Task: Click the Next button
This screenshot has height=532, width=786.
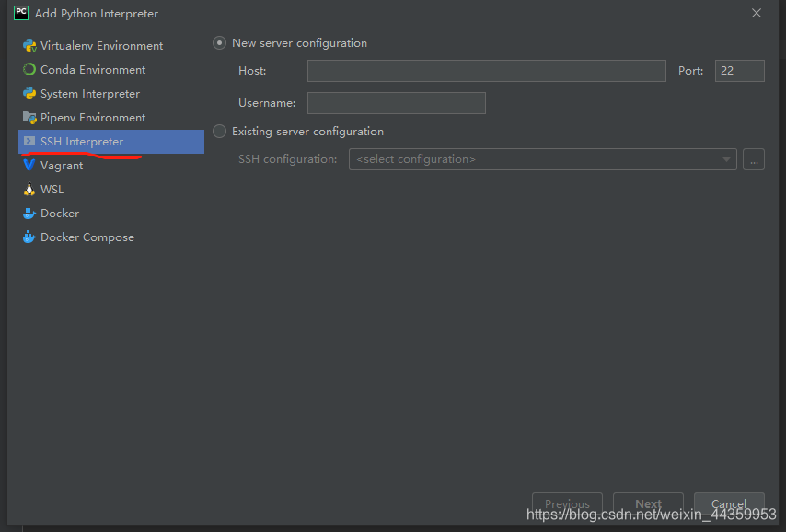Action: tap(648, 503)
